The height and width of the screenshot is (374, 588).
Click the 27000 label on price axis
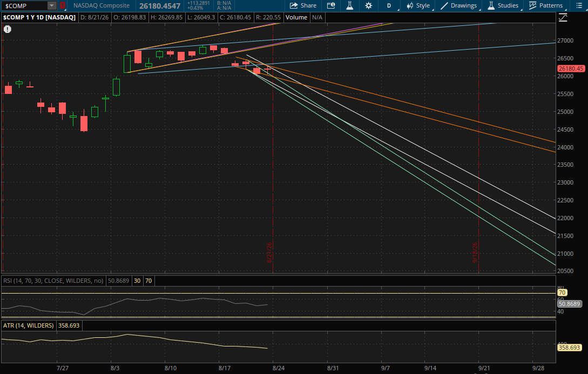point(565,40)
